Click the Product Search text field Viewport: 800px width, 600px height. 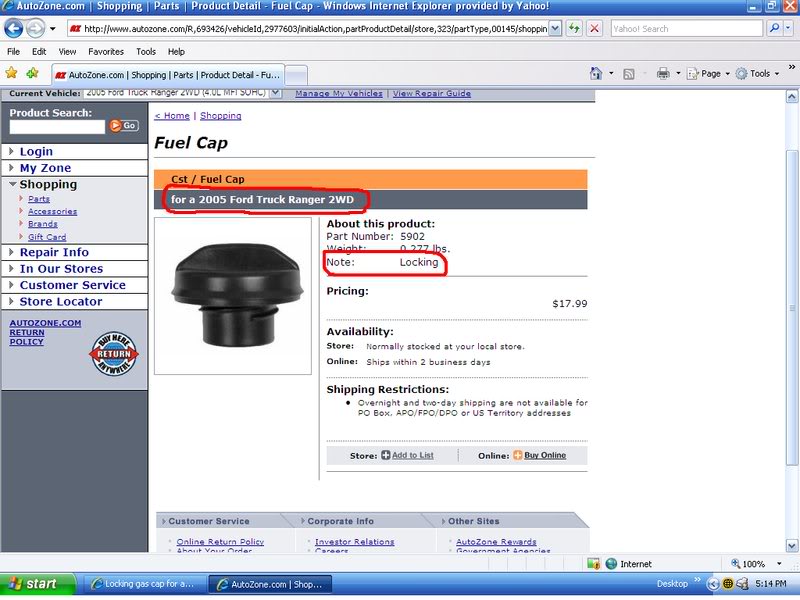coord(57,127)
